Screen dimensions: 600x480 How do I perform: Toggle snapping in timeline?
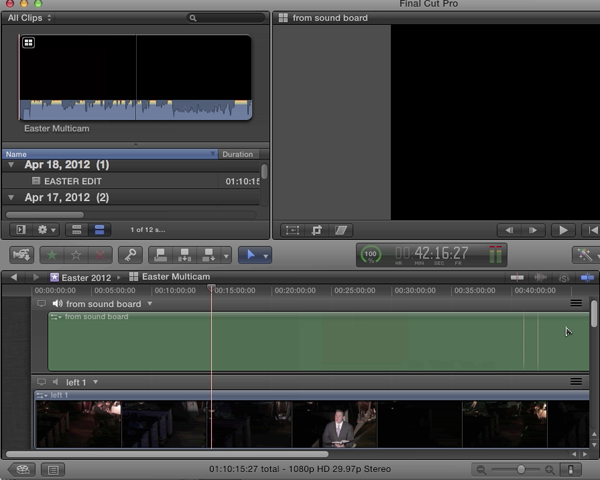[x=587, y=278]
